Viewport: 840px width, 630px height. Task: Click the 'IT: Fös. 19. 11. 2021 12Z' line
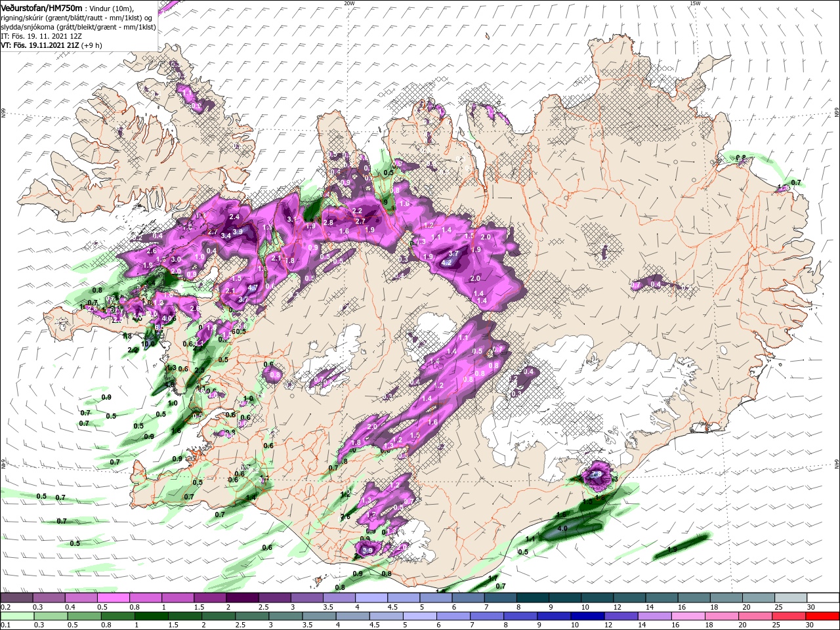pyautogui.click(x=41, y=36)
